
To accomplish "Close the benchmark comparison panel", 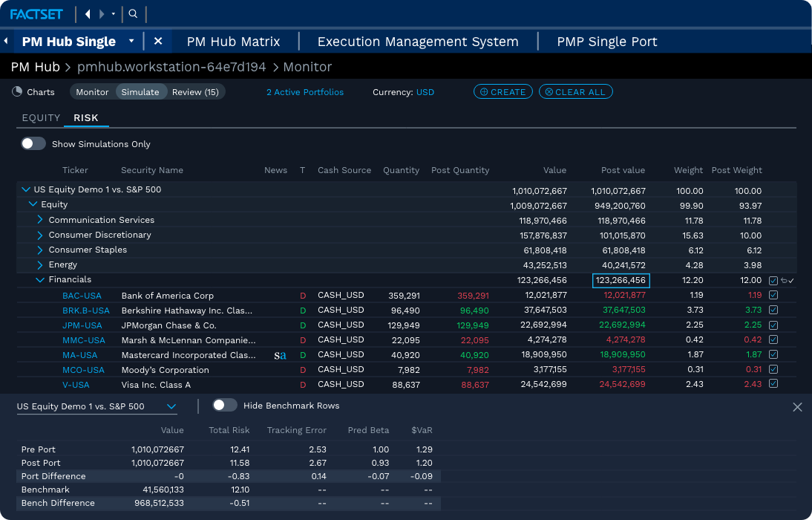I will click(797, 407).
